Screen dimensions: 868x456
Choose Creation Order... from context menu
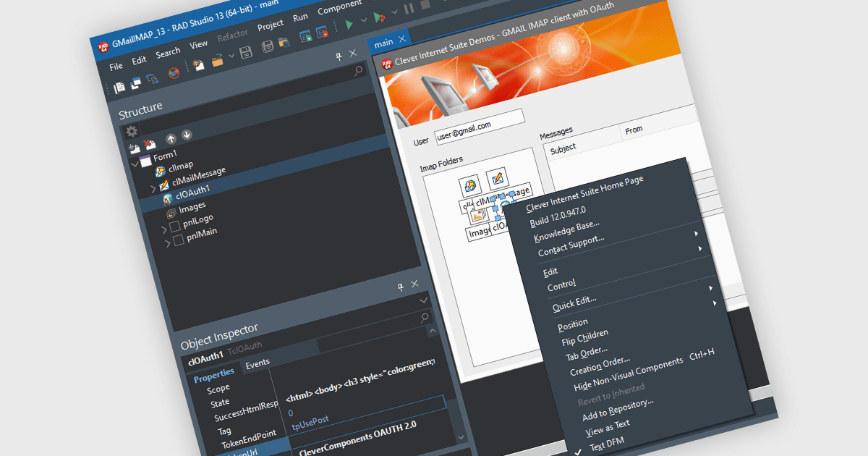click(600, 366)
